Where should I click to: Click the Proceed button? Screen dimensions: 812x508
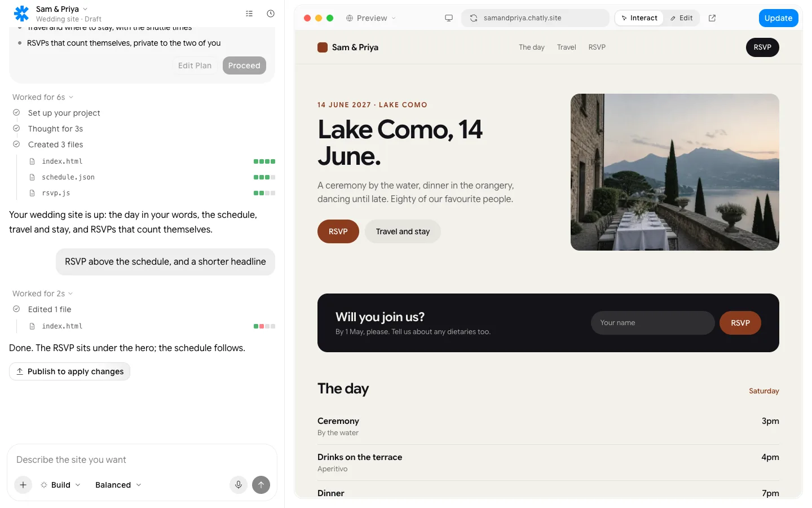tap(244, 65)
